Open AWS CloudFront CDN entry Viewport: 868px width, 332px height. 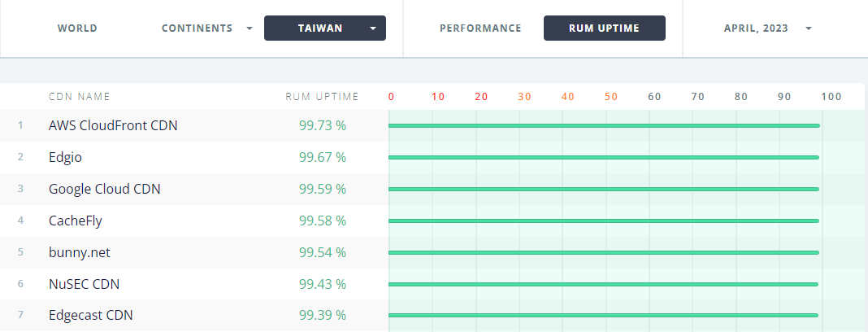coord(113,126)
